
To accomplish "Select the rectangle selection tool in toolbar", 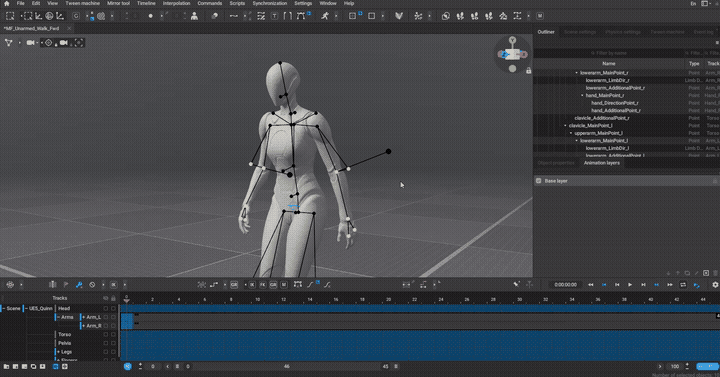I will (10, 16).
